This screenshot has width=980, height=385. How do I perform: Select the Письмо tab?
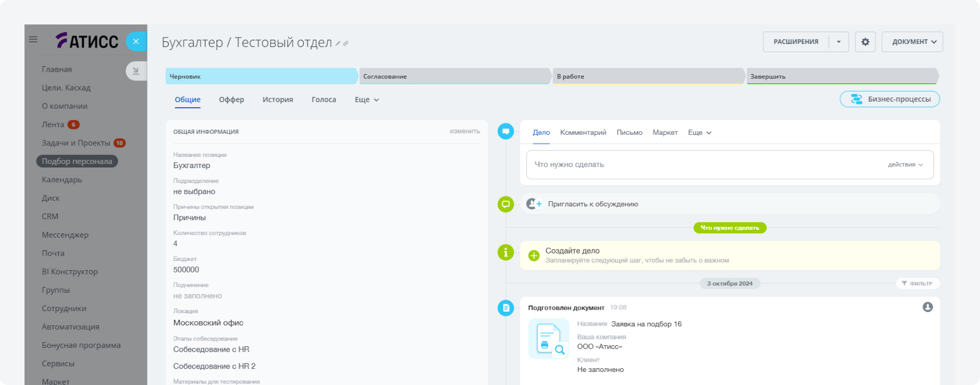(x=629, y=133)
